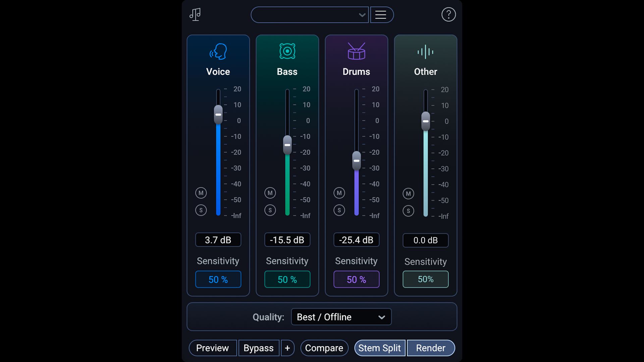The image size is (644, 362).
Task: Click the Compare button
Action: point(324,348)
